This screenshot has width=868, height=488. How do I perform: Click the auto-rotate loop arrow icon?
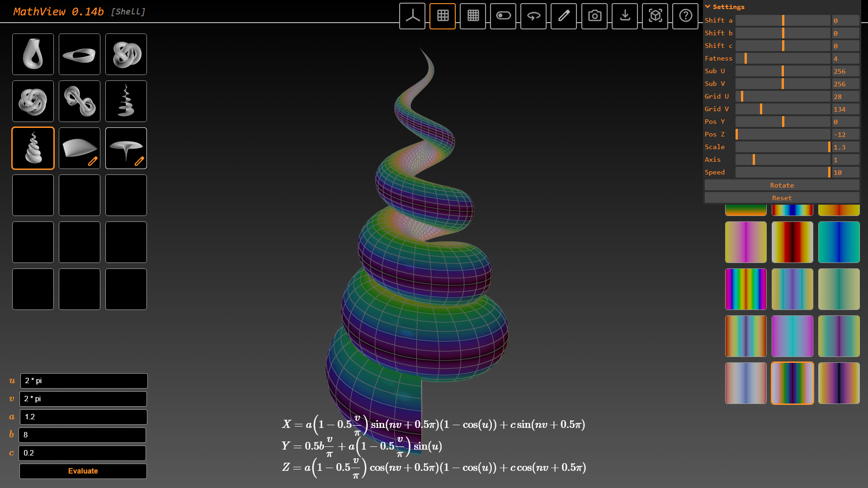coord(533,16)
